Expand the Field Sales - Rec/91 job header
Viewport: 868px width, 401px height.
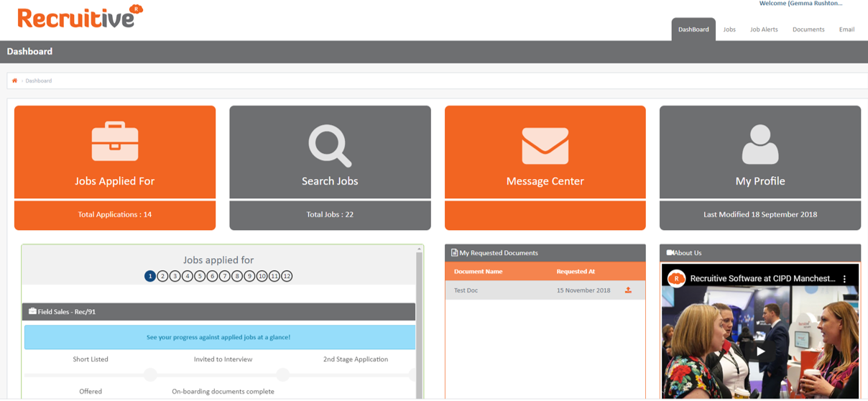[218, 312]
